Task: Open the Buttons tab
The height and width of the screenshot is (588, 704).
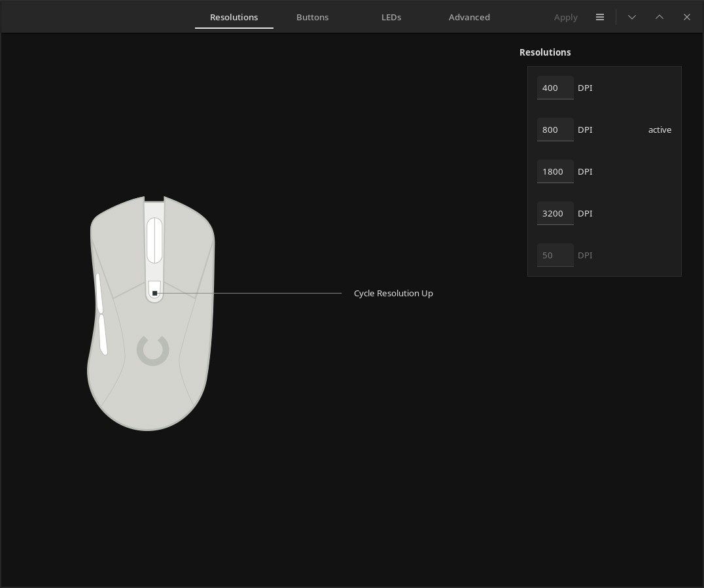Action: click(x=313, y=17)
